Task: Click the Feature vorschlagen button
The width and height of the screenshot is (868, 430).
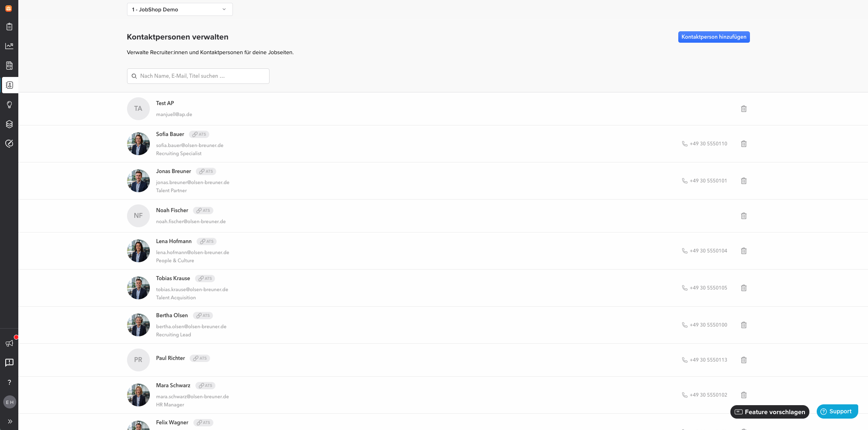Action: coord(769,412)
